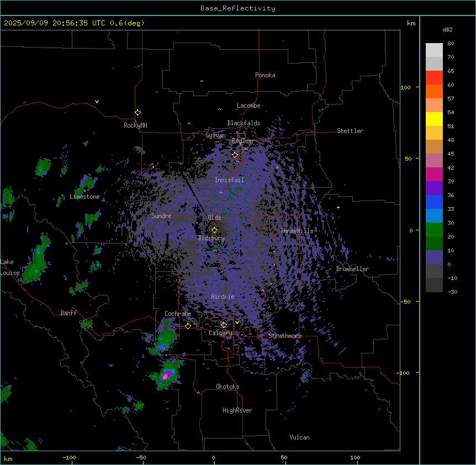The height and width of the screenshot is (465, 476).
Task: Select the yellow diamond marker below RedDeer
Action: 235,155
